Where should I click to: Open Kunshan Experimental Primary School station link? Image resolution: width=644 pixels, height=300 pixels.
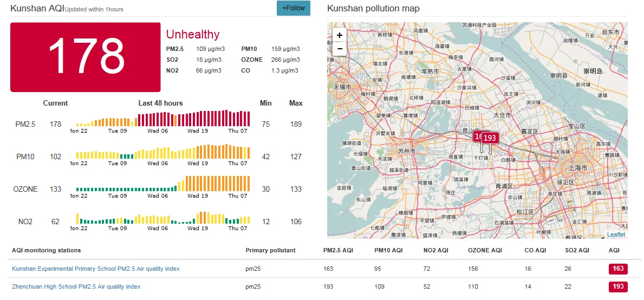[x=95, y=269]
